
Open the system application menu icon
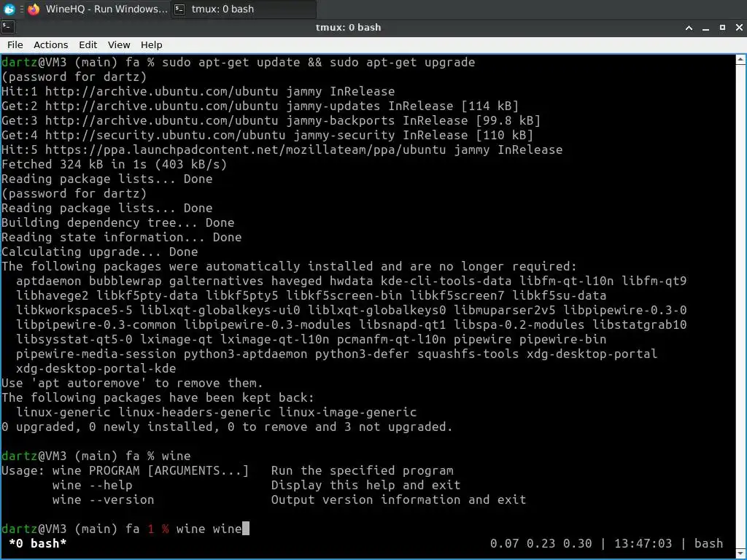click(x=9, y=9)
